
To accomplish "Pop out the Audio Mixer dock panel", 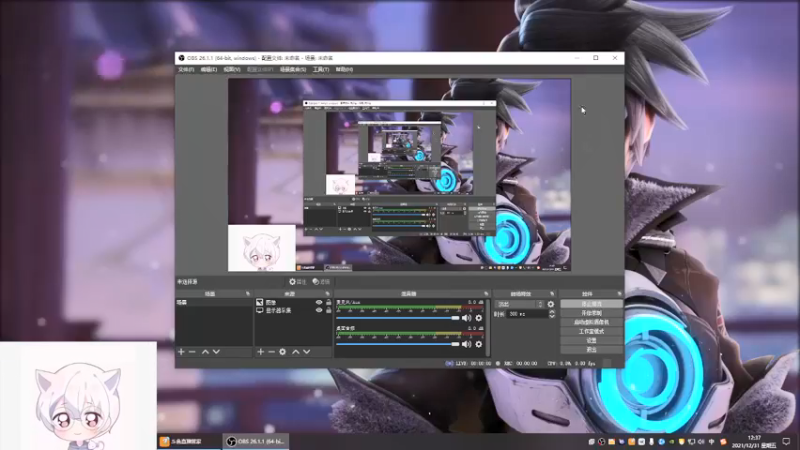I will click(x=486, y=294).
